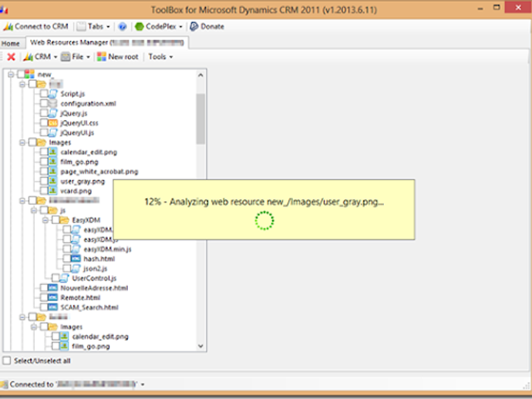Image resolution: width=532 pixels, height=399 pixels.
Task: Open the blue help icon in toolbar
Action: pyautogui.click(x=123, y=26)
